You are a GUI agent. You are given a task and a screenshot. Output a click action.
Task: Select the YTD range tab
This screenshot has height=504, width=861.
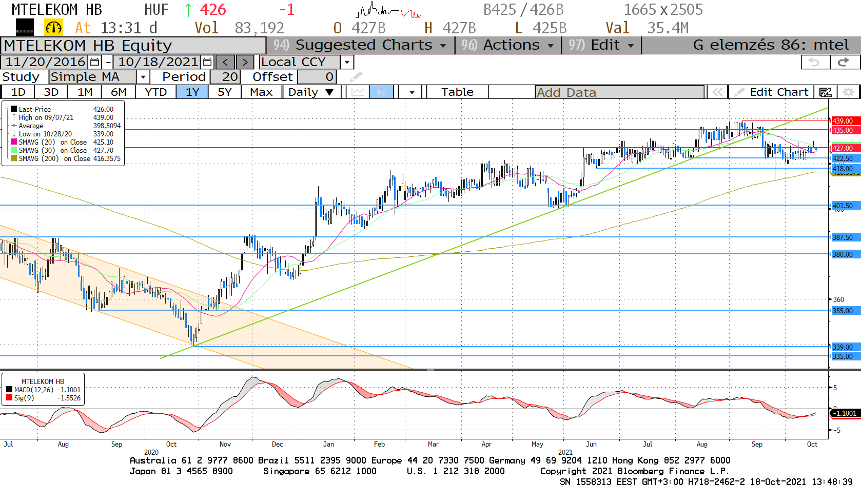155,92
